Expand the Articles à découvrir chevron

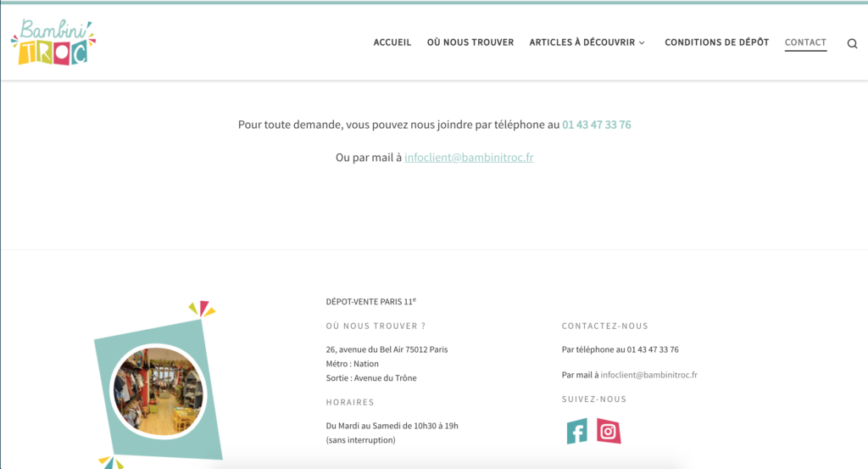643,42
